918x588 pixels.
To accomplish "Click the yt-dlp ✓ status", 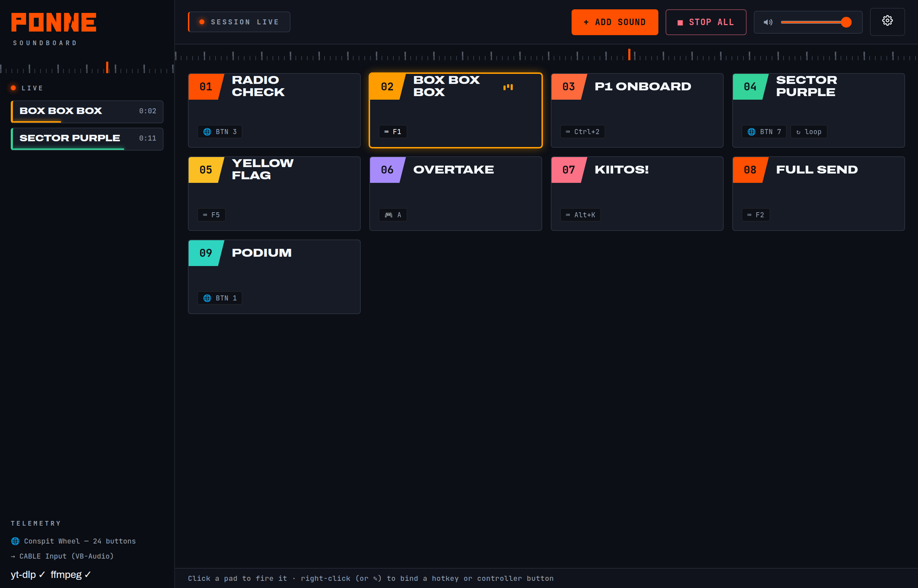I will click(x=28, y=575).
